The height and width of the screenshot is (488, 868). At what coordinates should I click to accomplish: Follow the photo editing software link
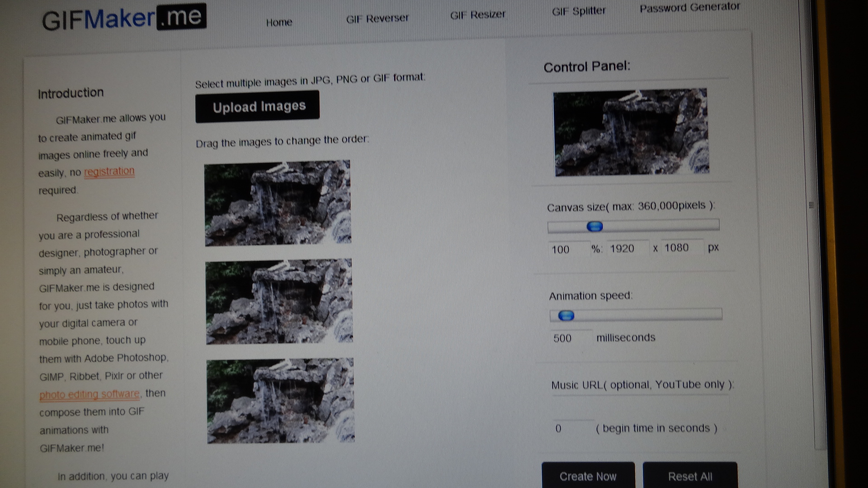pyautogui.click(x=90, y=394)
